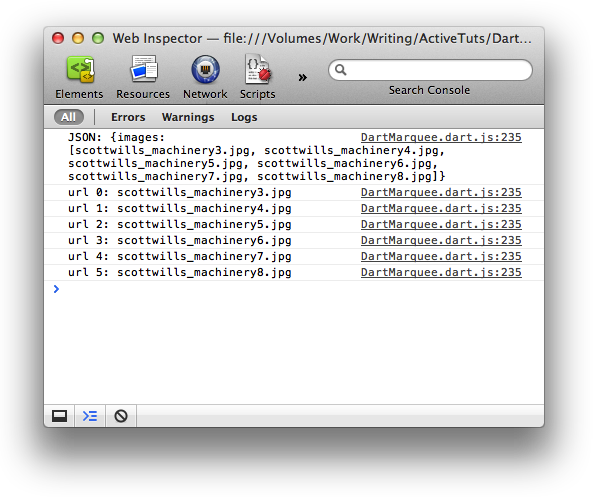The image size is (593, 497).
Task: Close the Web Inspector window
Action: click(58, 38)
